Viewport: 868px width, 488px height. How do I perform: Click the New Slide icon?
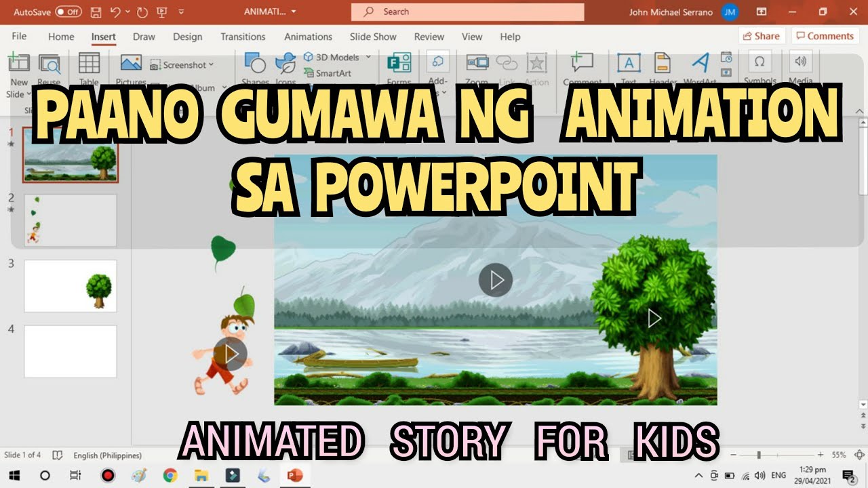[19, 63]
